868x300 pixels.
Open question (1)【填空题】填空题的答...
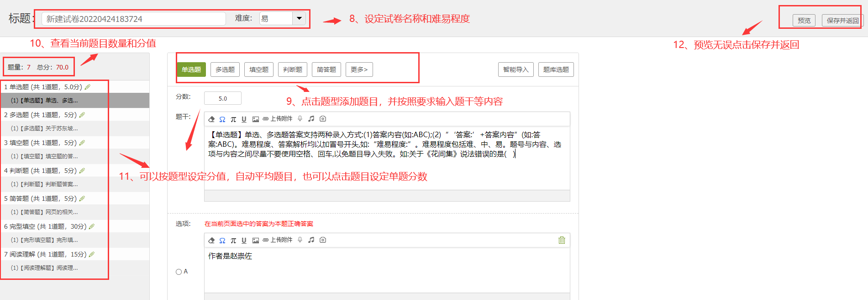(x=75, y=156)
